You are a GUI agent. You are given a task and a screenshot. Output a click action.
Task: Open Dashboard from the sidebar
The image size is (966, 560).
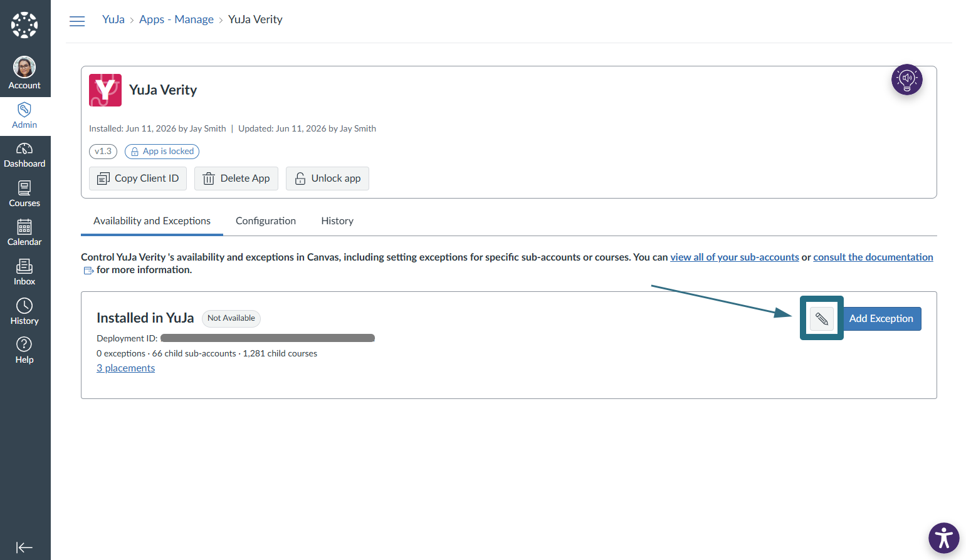pos(24,155)
